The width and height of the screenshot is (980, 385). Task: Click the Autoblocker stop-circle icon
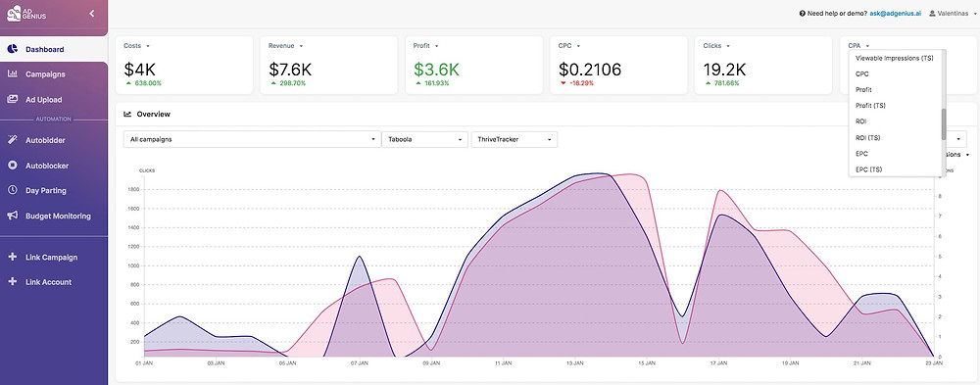[12, 165]
